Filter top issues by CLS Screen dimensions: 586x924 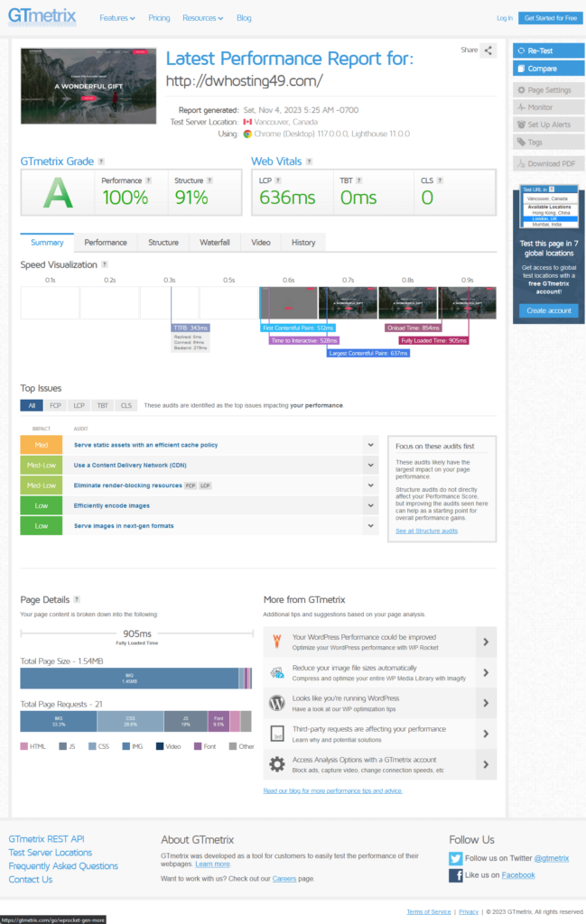(x=126, y=405)
